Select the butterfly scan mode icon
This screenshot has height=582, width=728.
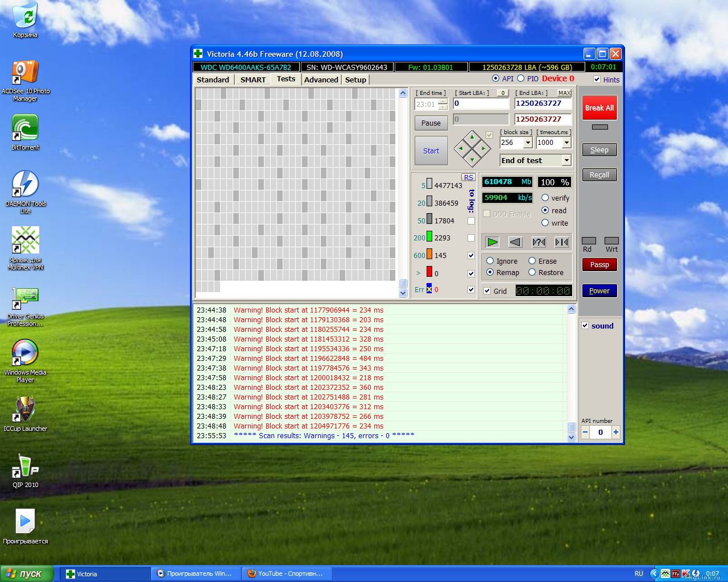click(561, 242)
